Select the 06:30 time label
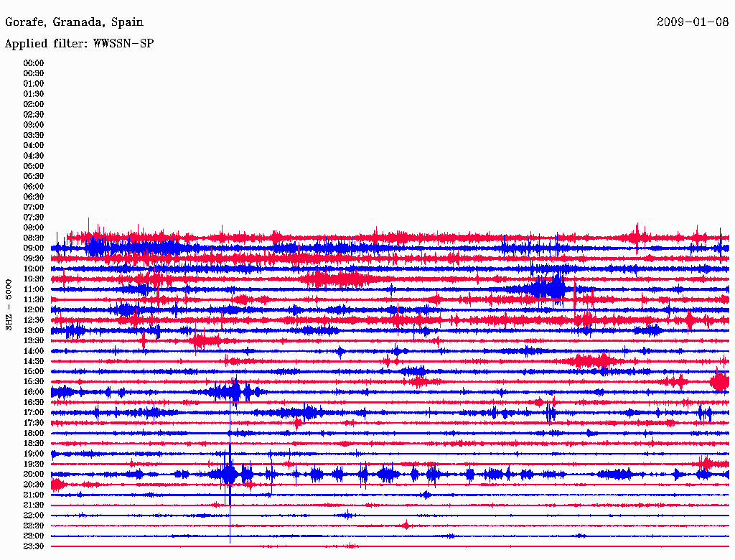This screenshot has width=735, height=560. coord(33,197)
